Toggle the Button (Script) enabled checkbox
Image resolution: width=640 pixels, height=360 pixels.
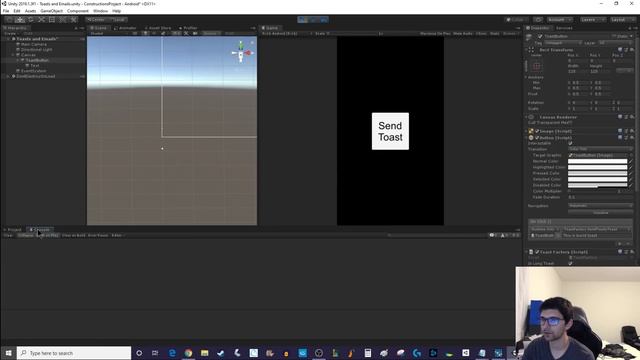click(537, 138)
